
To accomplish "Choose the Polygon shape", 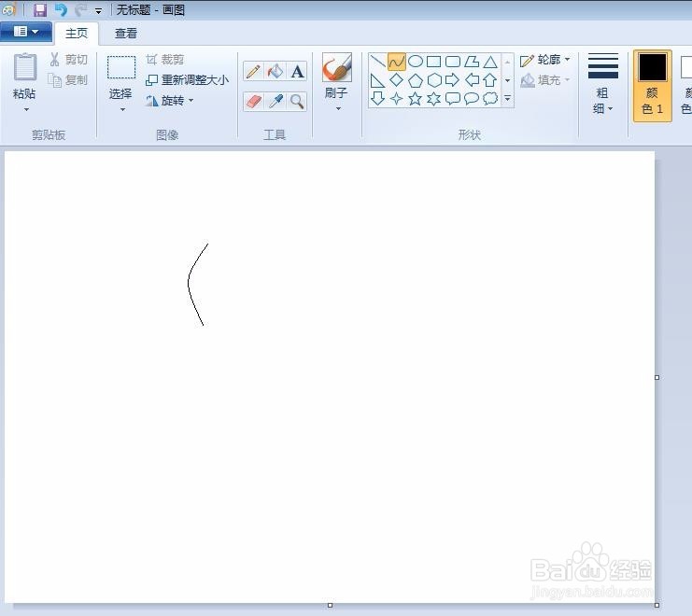I will pyautogui.click(x=472, y=62).
